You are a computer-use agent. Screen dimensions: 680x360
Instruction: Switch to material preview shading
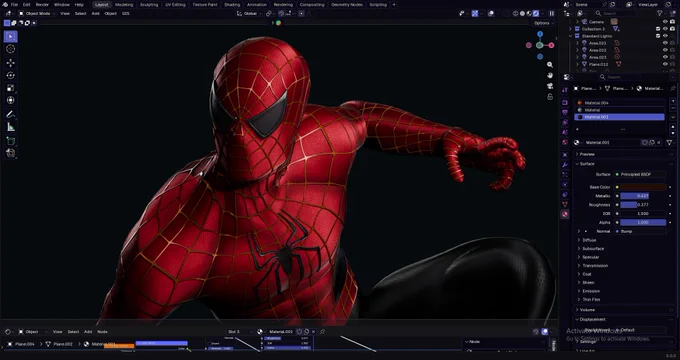tap(529, 13)
